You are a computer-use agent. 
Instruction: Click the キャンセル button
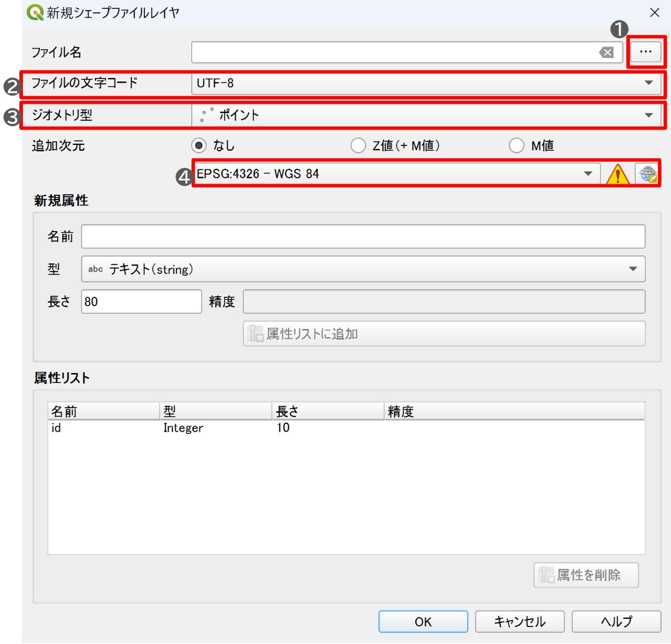tap(520, 621)
